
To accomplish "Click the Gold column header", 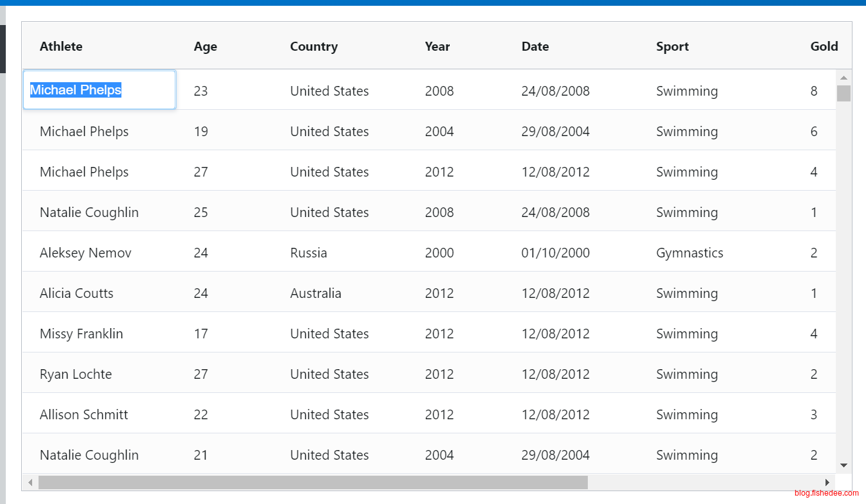I will click(824, 46).
